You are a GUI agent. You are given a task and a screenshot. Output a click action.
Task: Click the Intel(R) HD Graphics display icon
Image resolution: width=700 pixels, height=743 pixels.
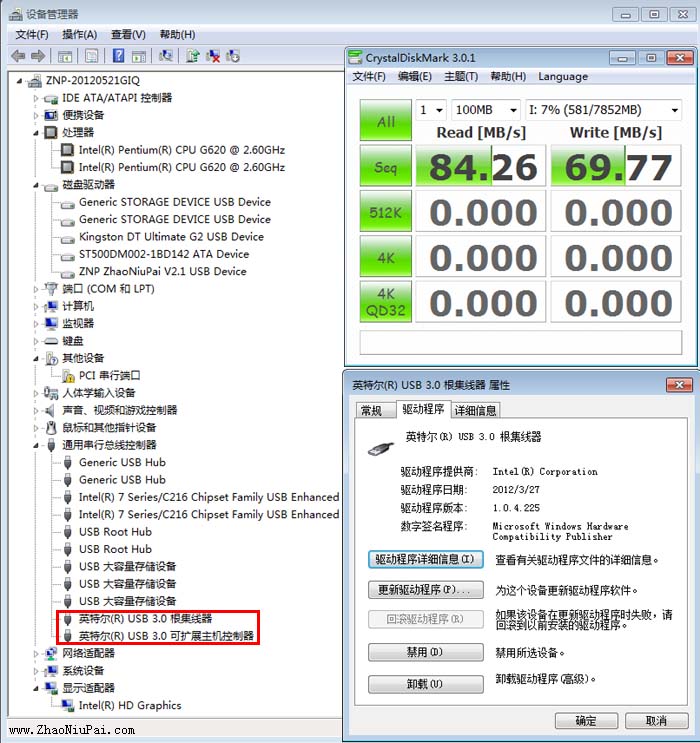pos(68,706)
